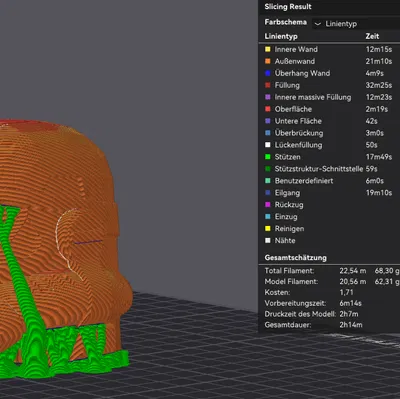The image size is (400, 399).
Task: Toggle the Stützstruktur-Schnittstelle label
Action: tap(319, 169)
